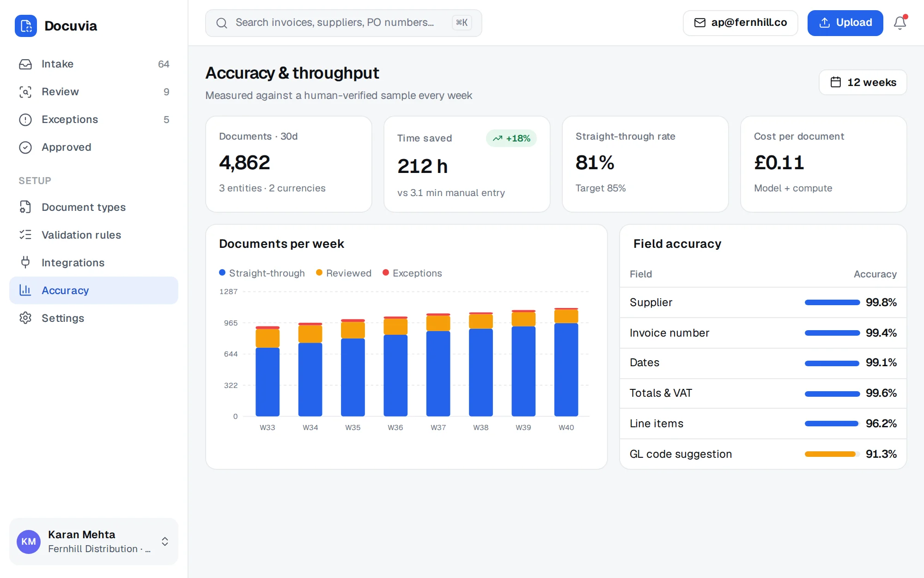Click the Document types file icon
This screenshot has height=578, width=924.
coord(25,207)
